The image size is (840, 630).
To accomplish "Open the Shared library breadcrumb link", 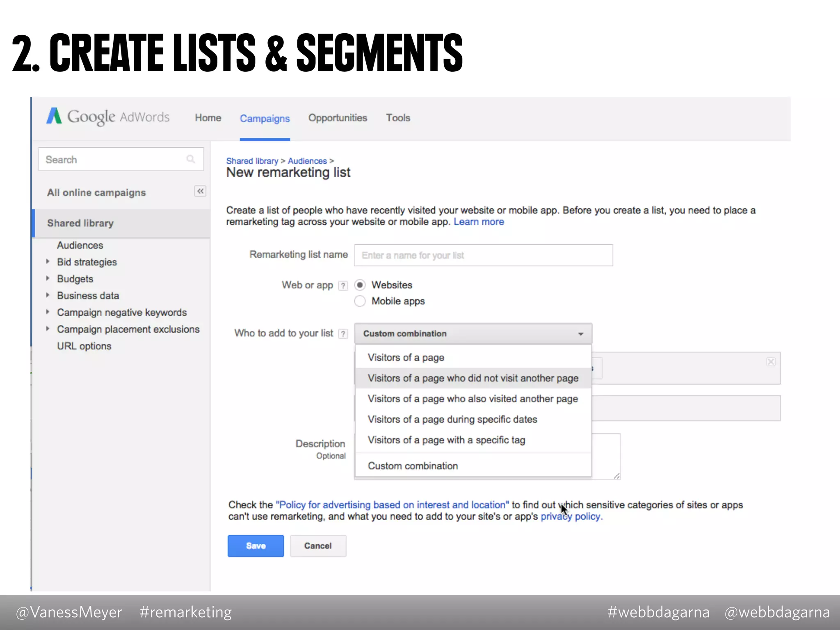I will pyautogui.click(x=252, y=161).
